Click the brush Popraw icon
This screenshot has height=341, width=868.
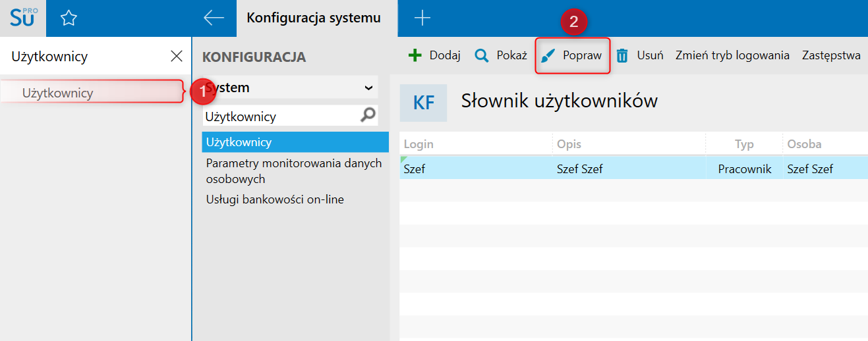tap(548, 55)
